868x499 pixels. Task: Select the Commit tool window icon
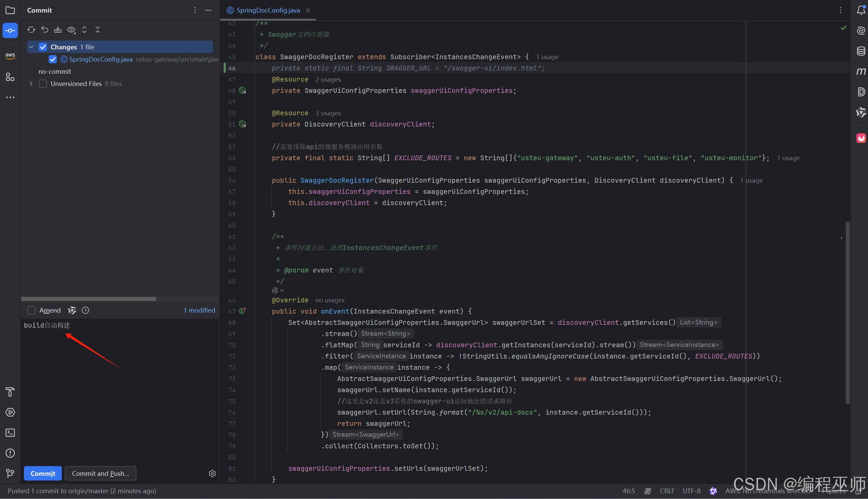click(10, 31)
